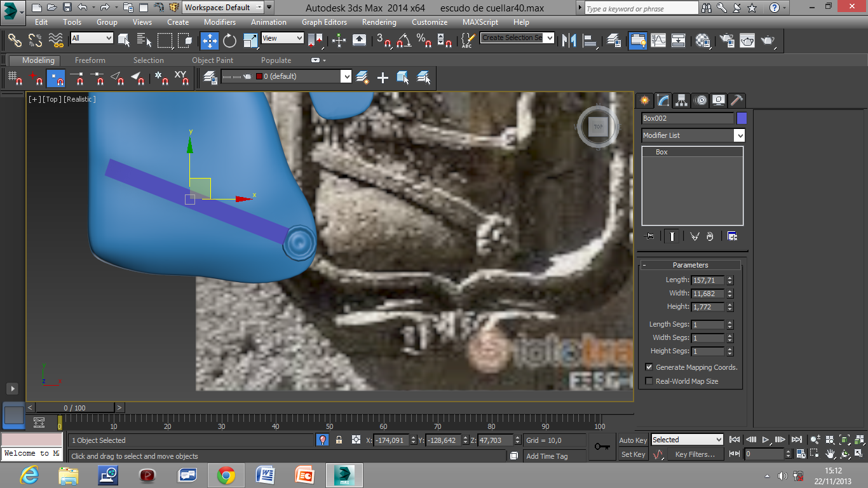868x488 pixels.
Task: Open the Curve Editor
Action: pos(658,41)
